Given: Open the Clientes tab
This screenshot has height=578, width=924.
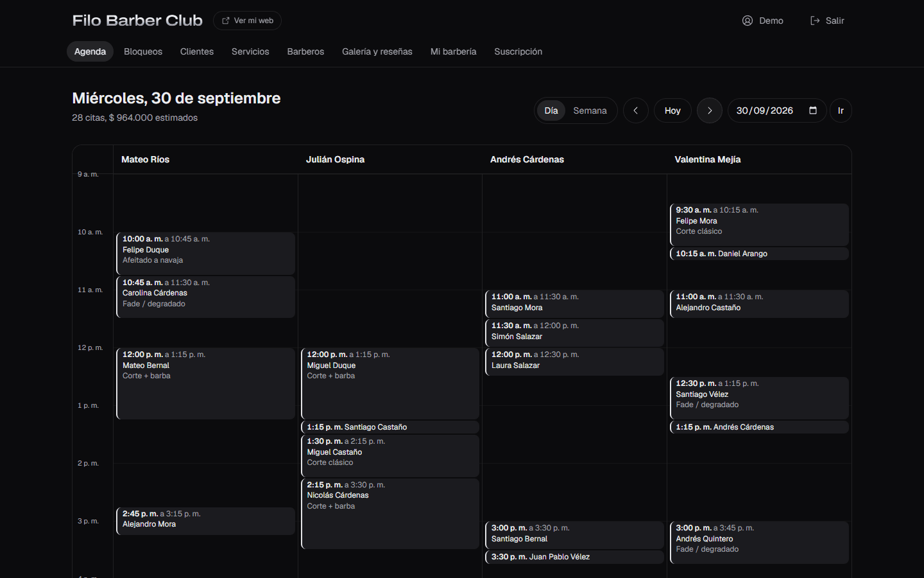Looking at the screenshot, I should click(197, 51).
